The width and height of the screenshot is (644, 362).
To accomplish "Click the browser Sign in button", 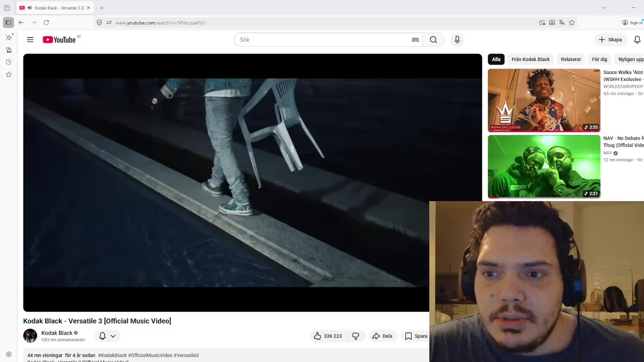I will [x=632, y=23].
